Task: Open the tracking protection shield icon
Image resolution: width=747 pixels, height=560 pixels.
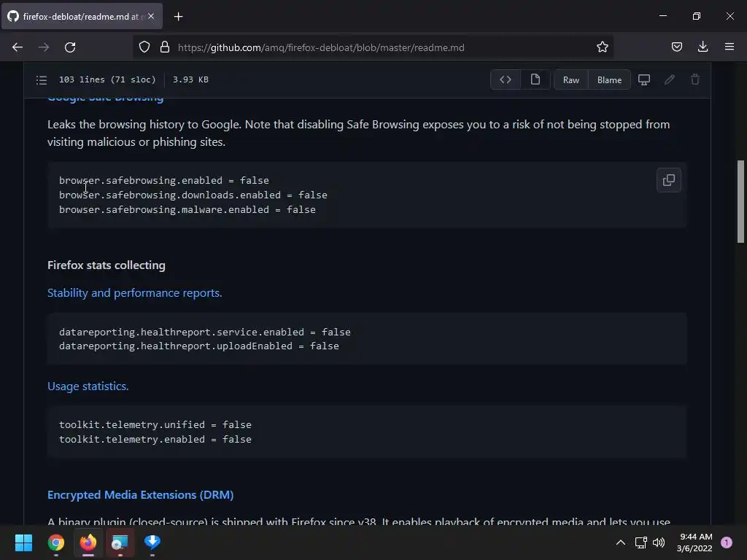Action: pos(144,47)
